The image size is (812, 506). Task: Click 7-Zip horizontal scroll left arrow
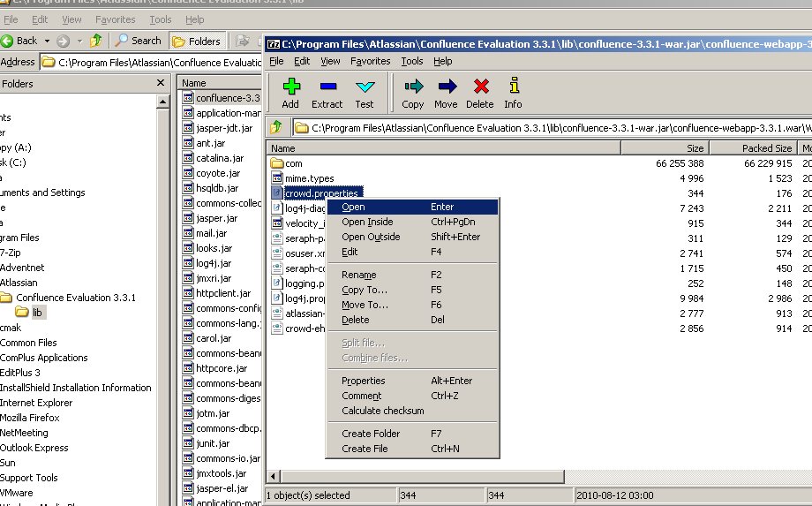click(273, 476)
